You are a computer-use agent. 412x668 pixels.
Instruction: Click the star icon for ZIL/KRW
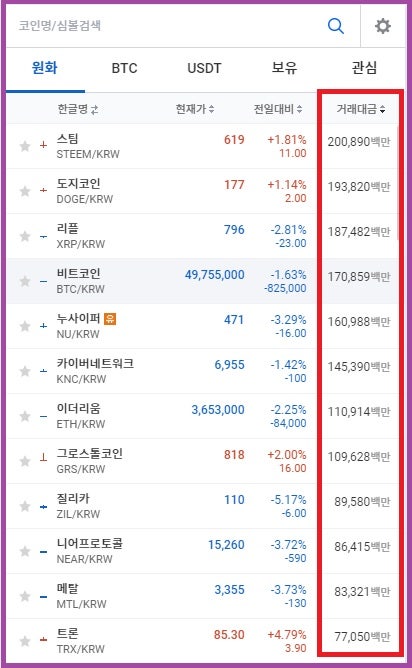(25, 506)
